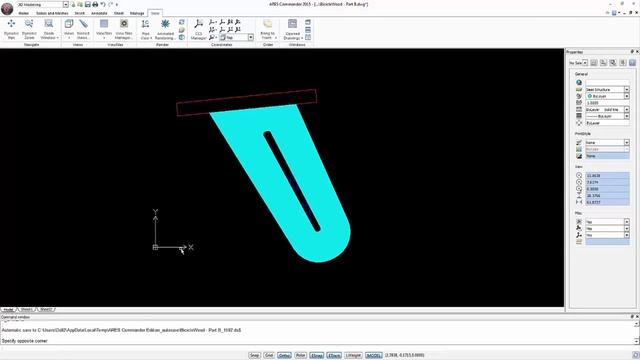Switch to the Sheet2 tab

[x=46, y=310]
